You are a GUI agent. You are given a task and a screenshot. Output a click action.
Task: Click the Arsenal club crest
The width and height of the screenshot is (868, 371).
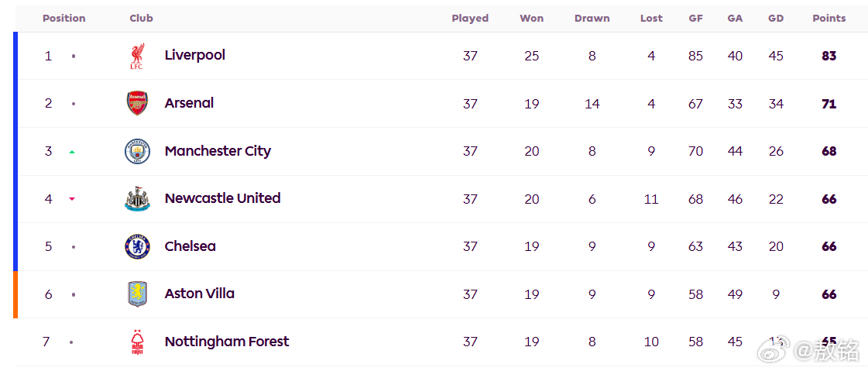[x=137, y=104]
